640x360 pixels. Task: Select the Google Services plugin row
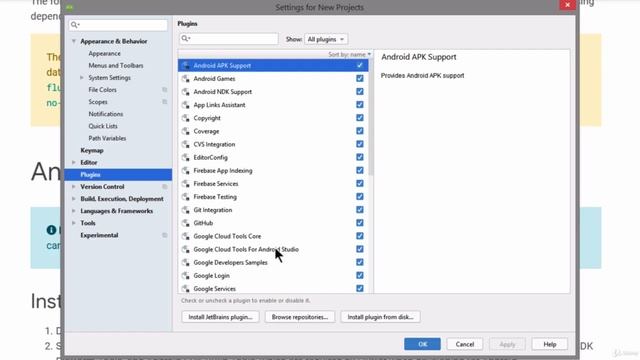[273, 288]
